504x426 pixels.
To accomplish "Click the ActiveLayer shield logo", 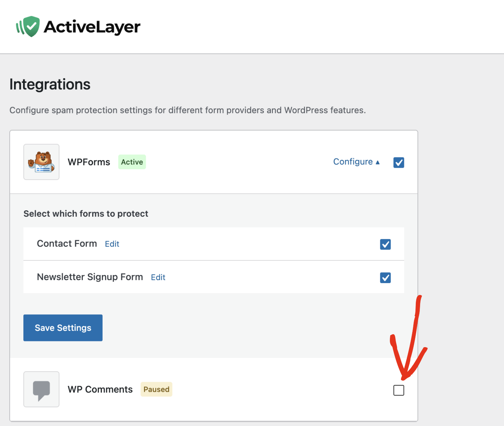I will [28, 26].
